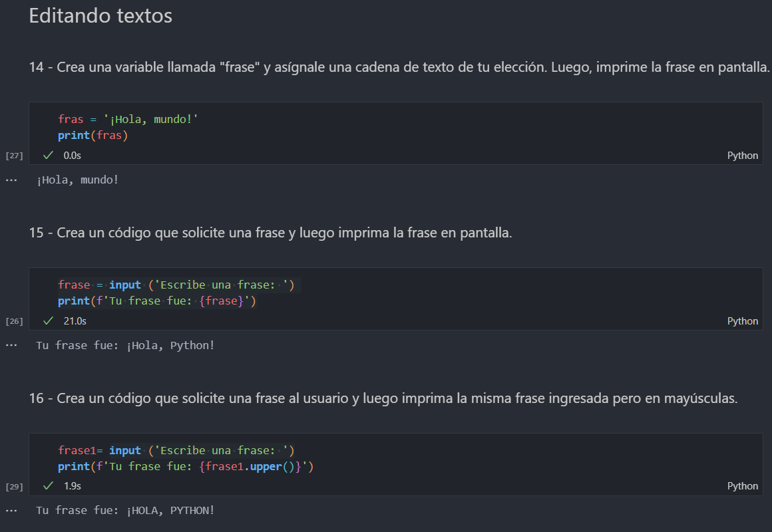Click execution count [26]

point(14,321)
